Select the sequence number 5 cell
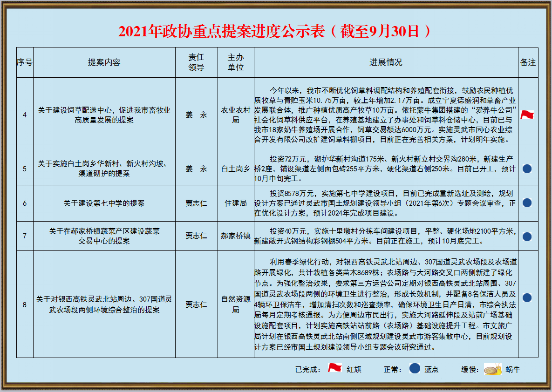Viewport: 552px width, 392px height. pos(25,169)
